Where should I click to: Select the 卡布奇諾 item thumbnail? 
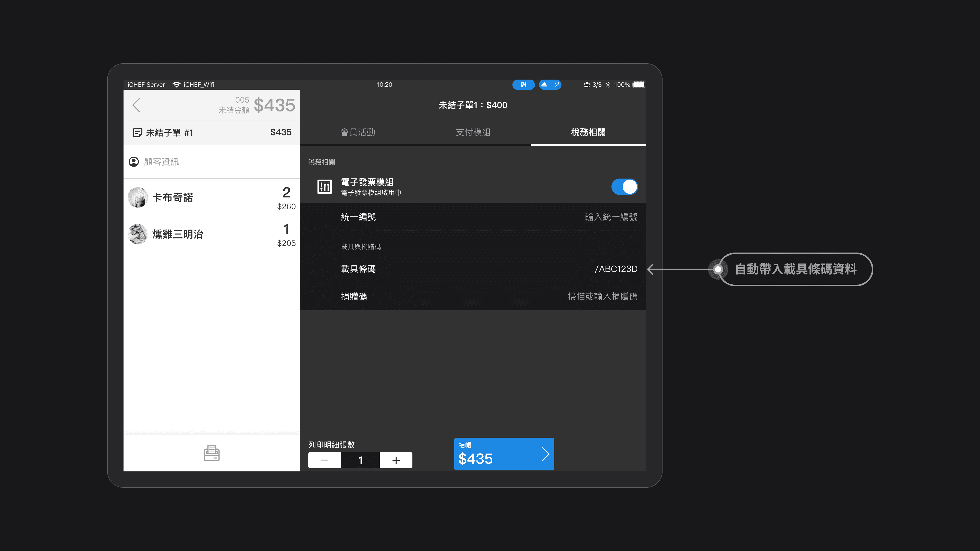137,197
